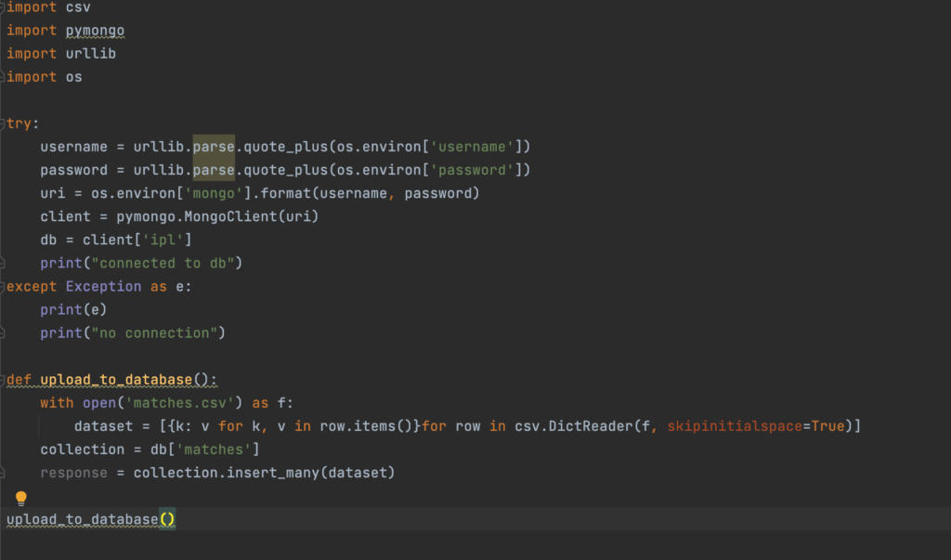Click highlighted parse on the username line
This screenshot has width=951, height=560.
click(x=214, y=147)
